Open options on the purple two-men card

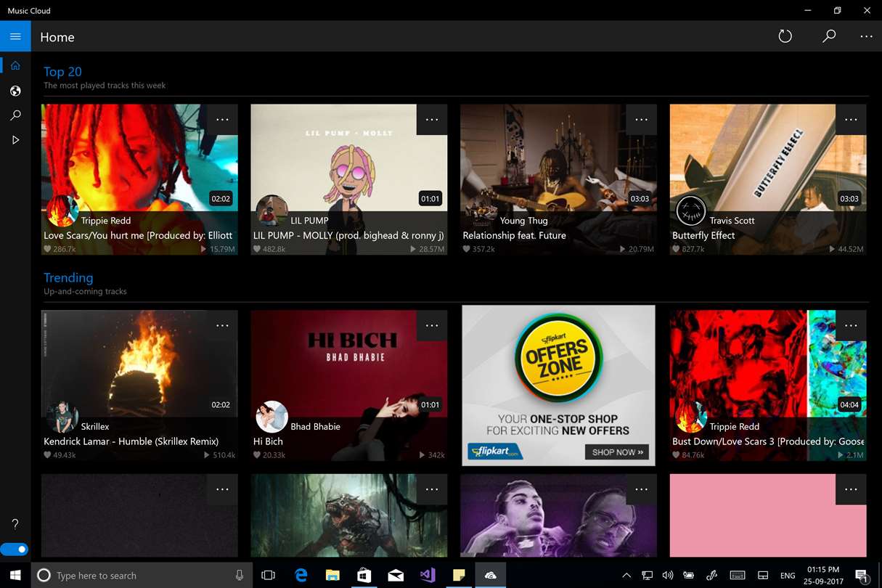pos(642,489)
